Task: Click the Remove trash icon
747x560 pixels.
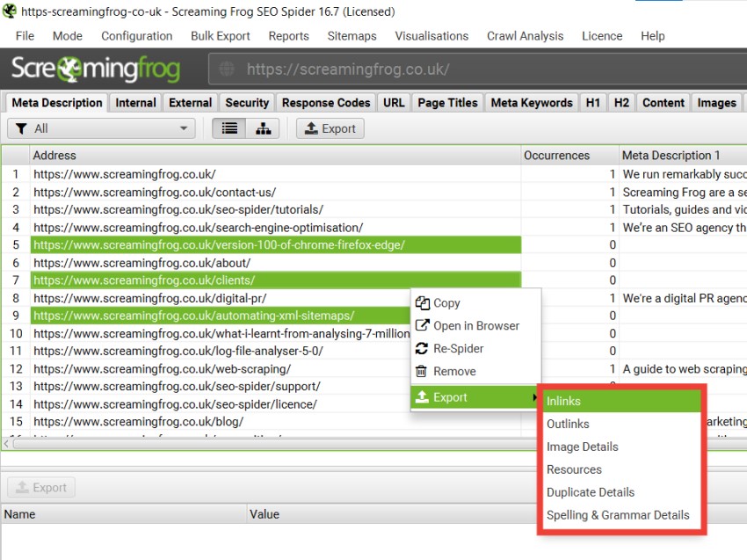Action: point(421,371)
